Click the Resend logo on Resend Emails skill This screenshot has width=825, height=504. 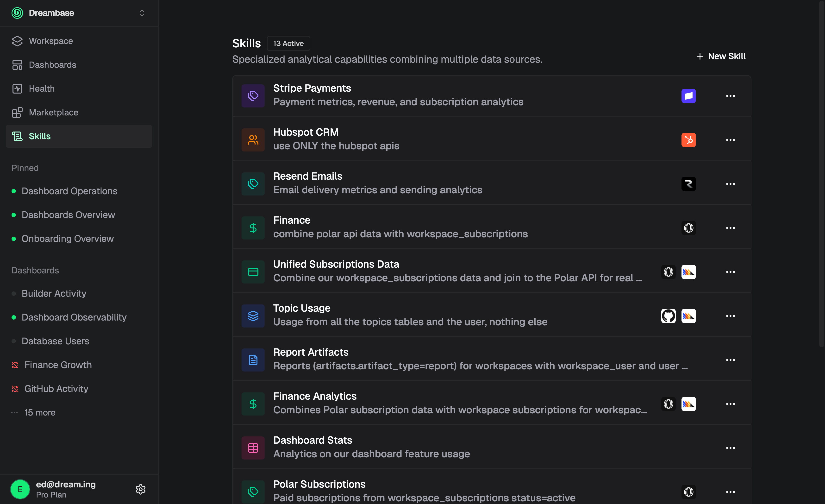688,184
